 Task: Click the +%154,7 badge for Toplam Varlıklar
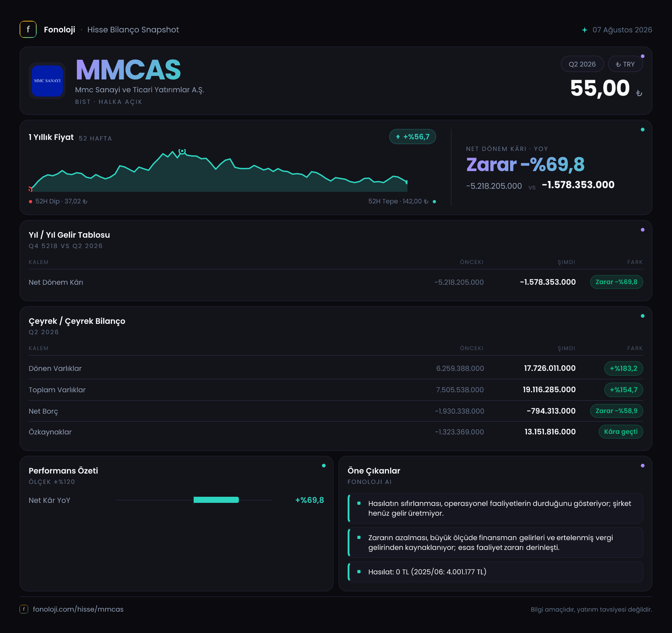pos(623,390)
